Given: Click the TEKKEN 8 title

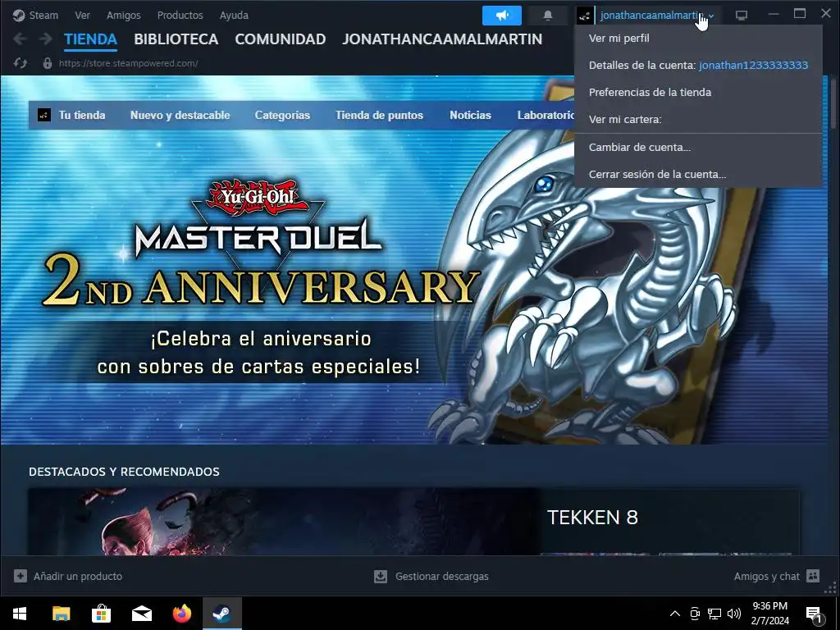Looking at the screenshot, I should [x=592, y=518].
